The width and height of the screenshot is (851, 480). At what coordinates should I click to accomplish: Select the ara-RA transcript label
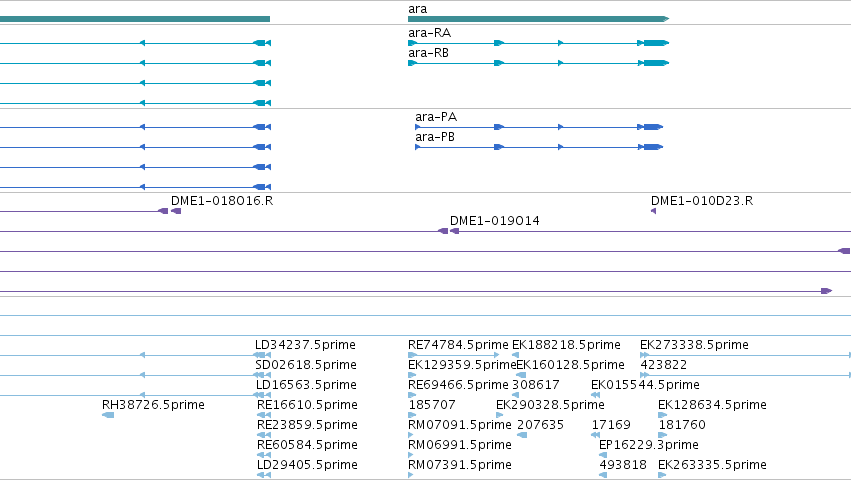429,33
